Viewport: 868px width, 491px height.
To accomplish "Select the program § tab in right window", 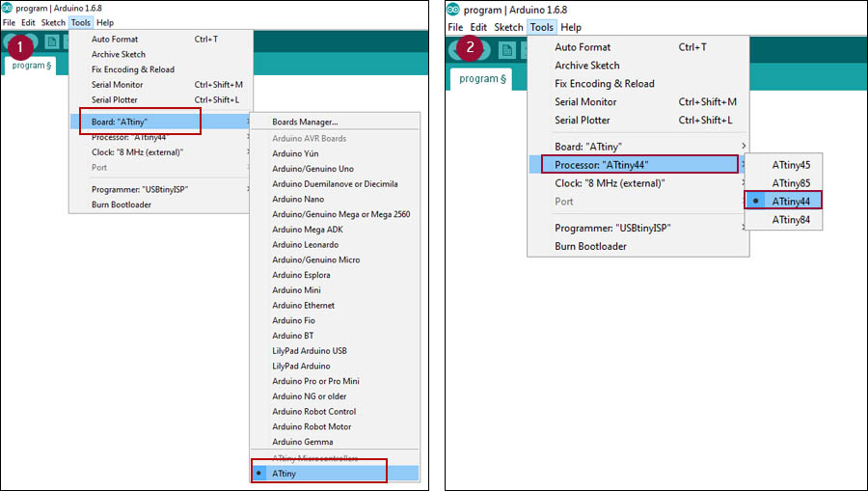I will [x=481, y=78].
